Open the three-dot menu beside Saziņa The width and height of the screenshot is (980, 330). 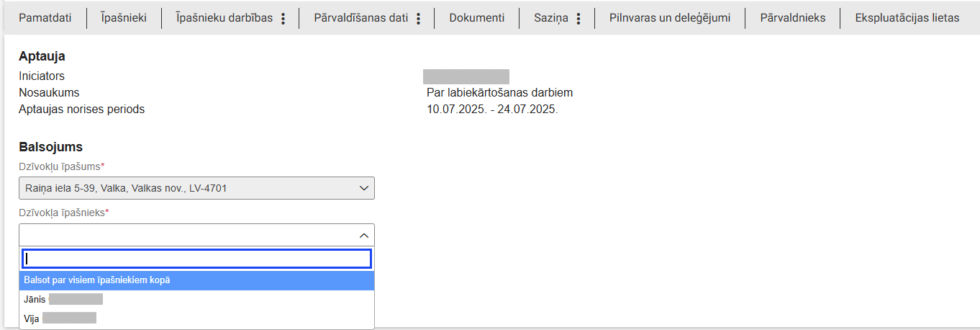(579, 19)
